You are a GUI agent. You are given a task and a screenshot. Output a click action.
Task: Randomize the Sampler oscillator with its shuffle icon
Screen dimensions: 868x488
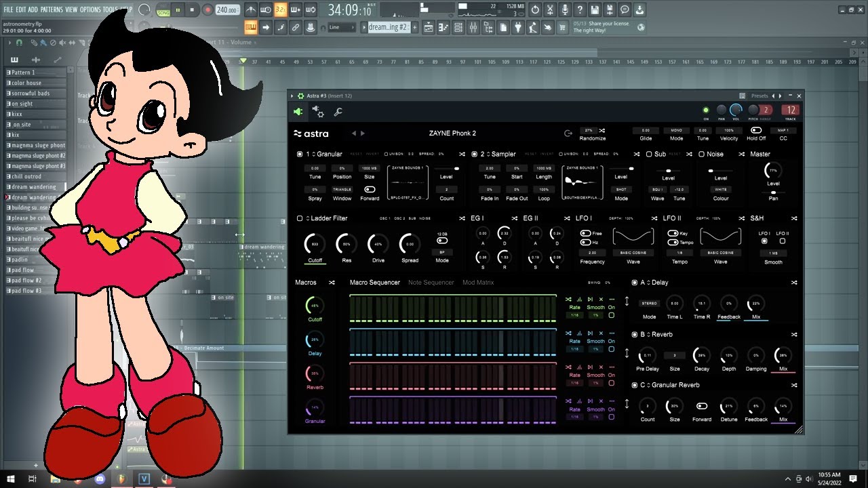tap(637, 154)
